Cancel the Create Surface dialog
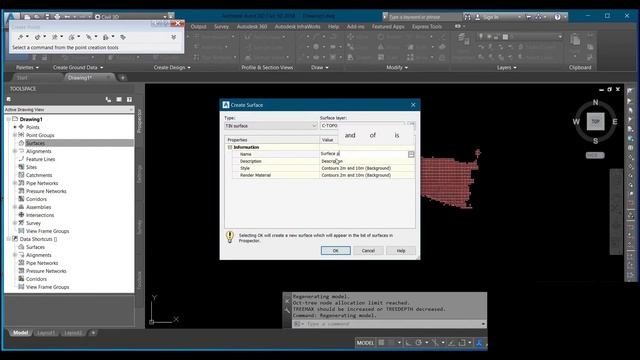This screenshot has width=640, height=360. 368,251
